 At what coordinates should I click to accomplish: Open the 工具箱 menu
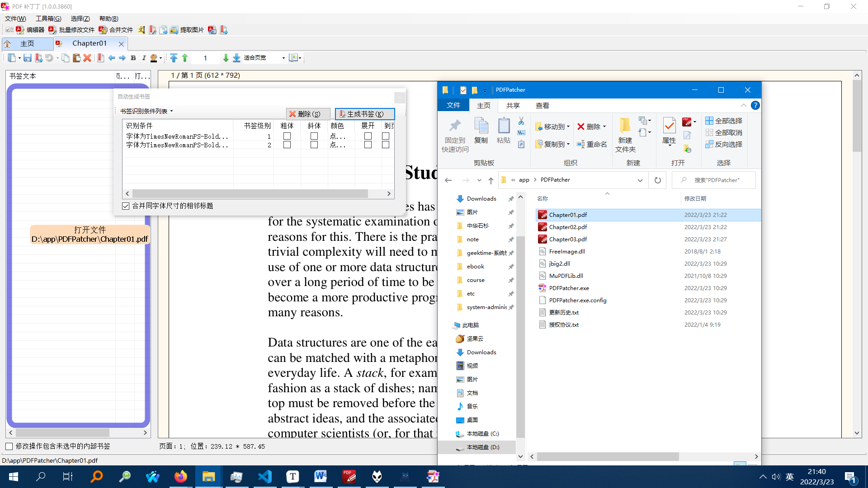[x=48, y=19]
